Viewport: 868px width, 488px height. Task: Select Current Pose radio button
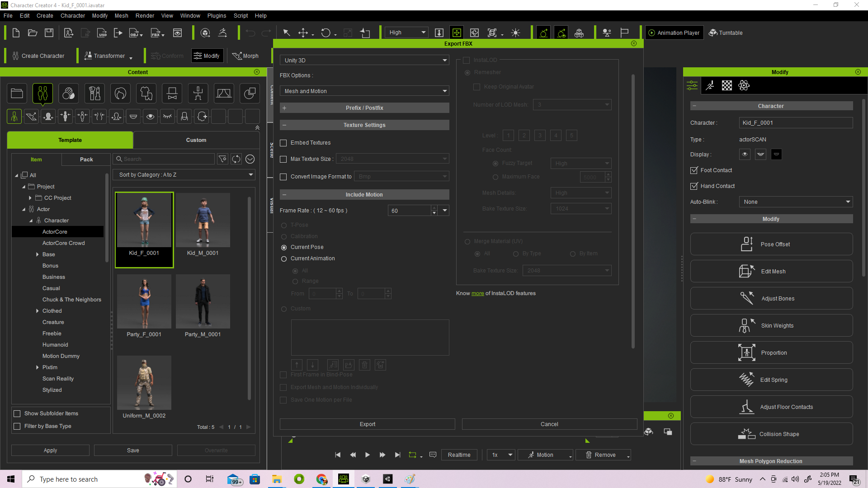click(x=284, y=247)
